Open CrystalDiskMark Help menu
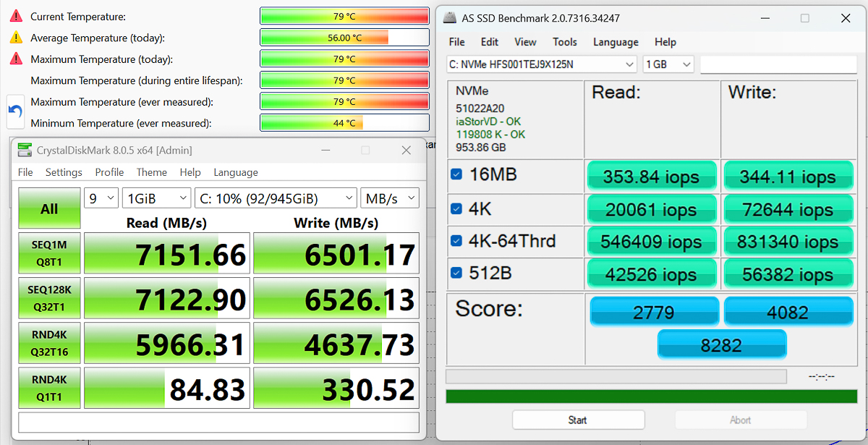Image resolution: width=868 pixels, height=445 pixels. click(x=190, y=172)
